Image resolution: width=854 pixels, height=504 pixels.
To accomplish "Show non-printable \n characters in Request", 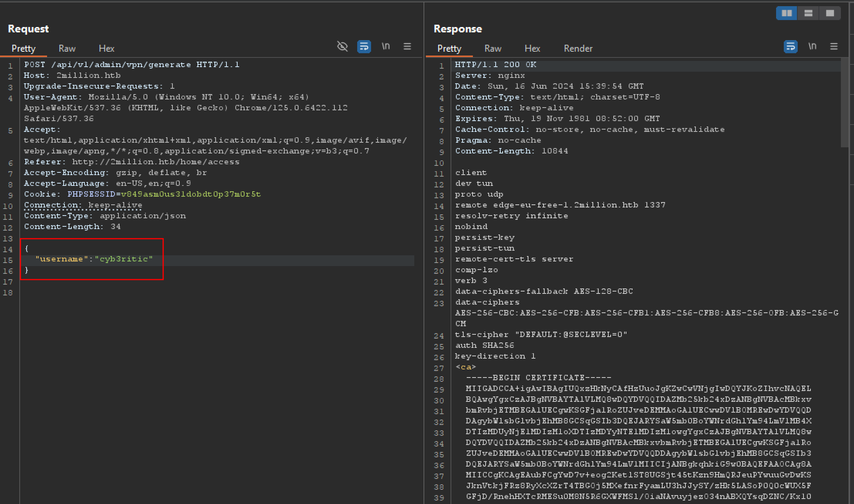I will (386, 47).
